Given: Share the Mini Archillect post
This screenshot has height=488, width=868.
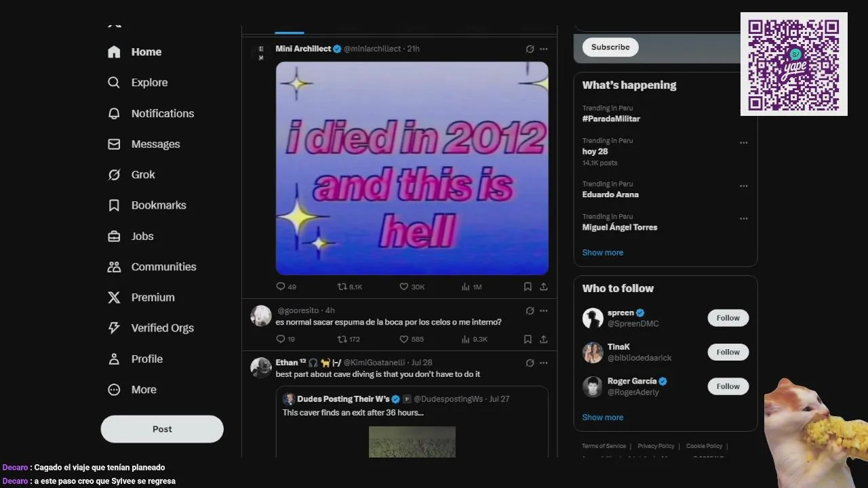Looking at the screenshot, I should (543, 287).
